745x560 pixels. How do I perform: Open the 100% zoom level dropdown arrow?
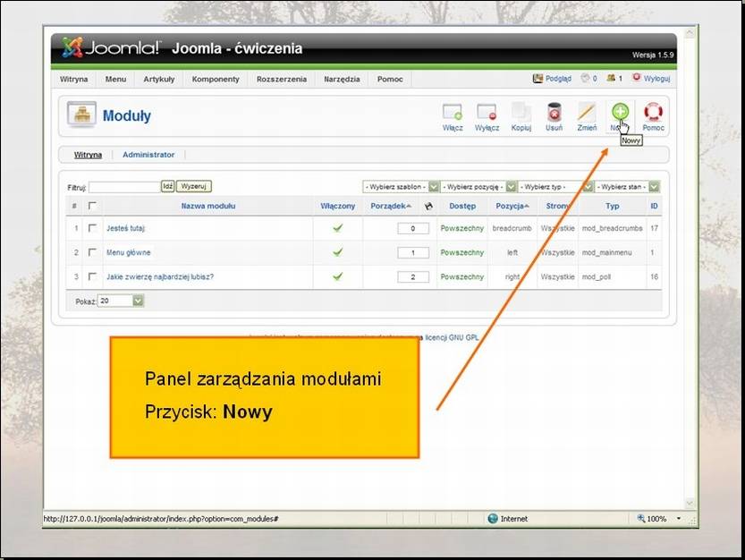(679, 518)
